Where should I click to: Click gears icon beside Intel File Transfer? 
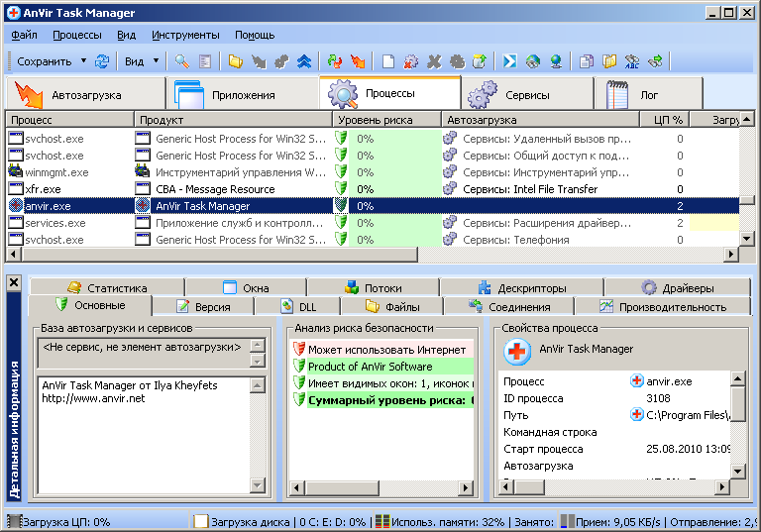tap(450, 188)
